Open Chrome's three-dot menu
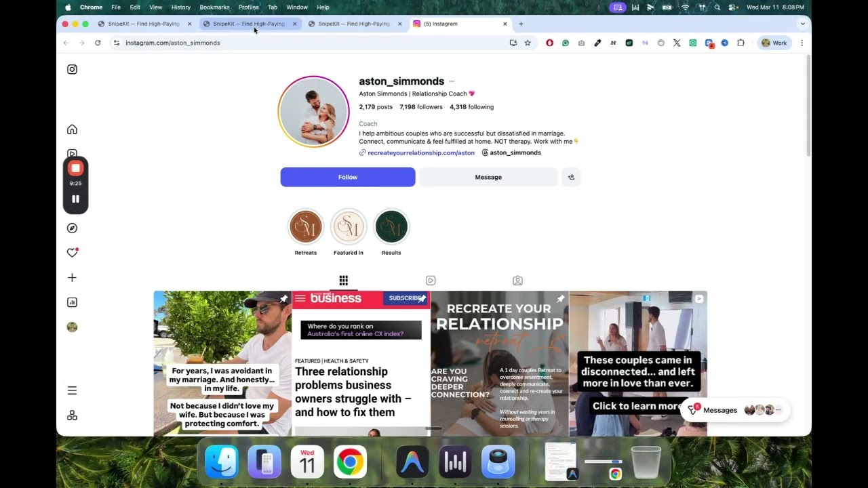The height and width of the screenshot is (488, 868). coord(802,43)
